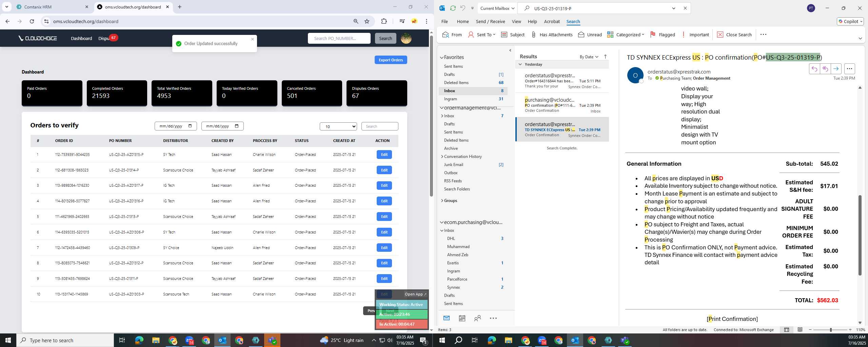Click the Print Confirmation link in the email
Viewport: 868px width, 347px height.
[732, 319]
